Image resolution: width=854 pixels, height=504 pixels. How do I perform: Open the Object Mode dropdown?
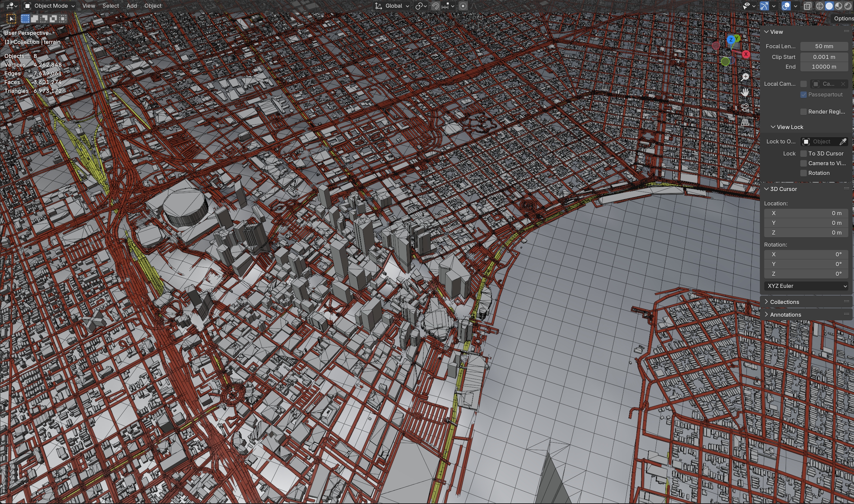click(50, 6)
